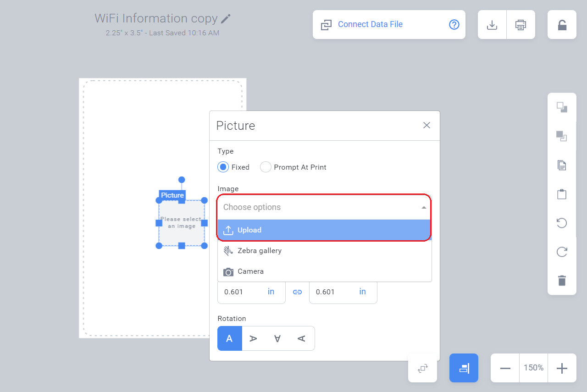Edit the design title with the pencil icon
The width and height of the screenshot is (587, 392).
pyautogui.click(x=225, y=19)
